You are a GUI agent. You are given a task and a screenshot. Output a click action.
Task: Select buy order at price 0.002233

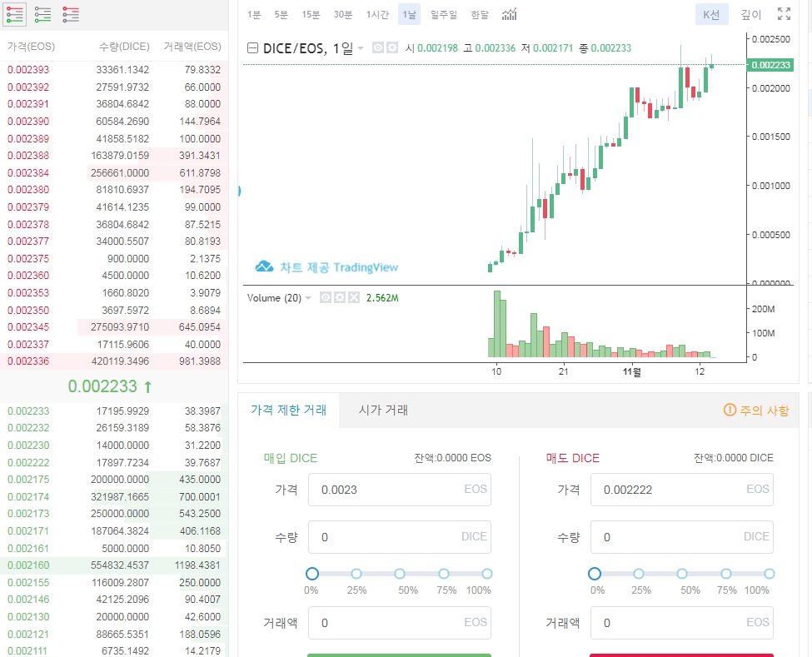(x=114, y=411)
